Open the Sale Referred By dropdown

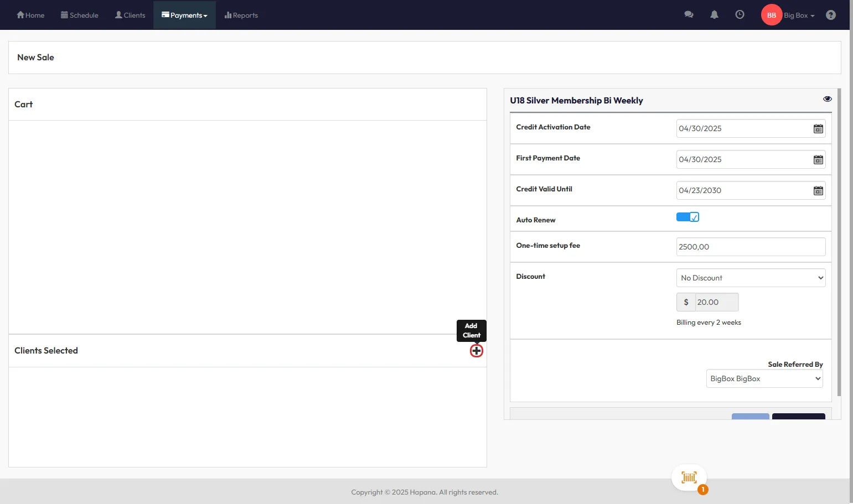pyautogui.click(x=764, y=379)
